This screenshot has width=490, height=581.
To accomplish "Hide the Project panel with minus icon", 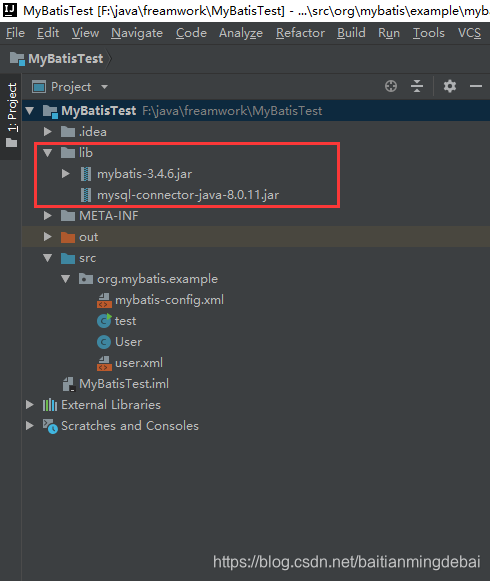I will tap(476, 86).
